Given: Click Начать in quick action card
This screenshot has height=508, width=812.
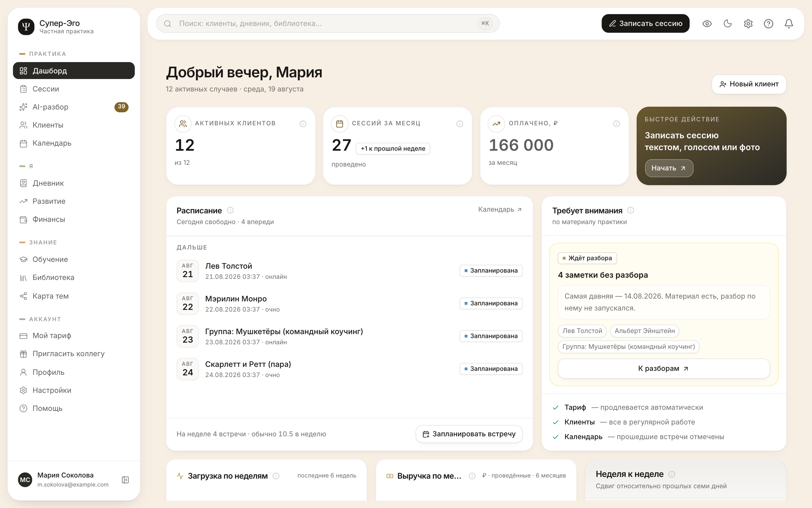Looking at the screenshot, I should pos(669,168).
